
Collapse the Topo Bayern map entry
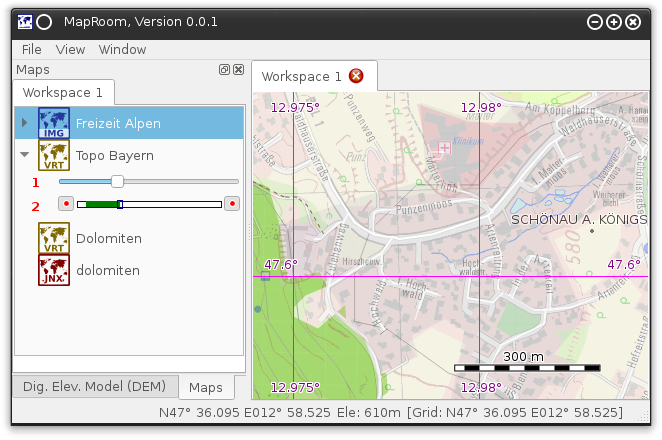coord(25,155)
